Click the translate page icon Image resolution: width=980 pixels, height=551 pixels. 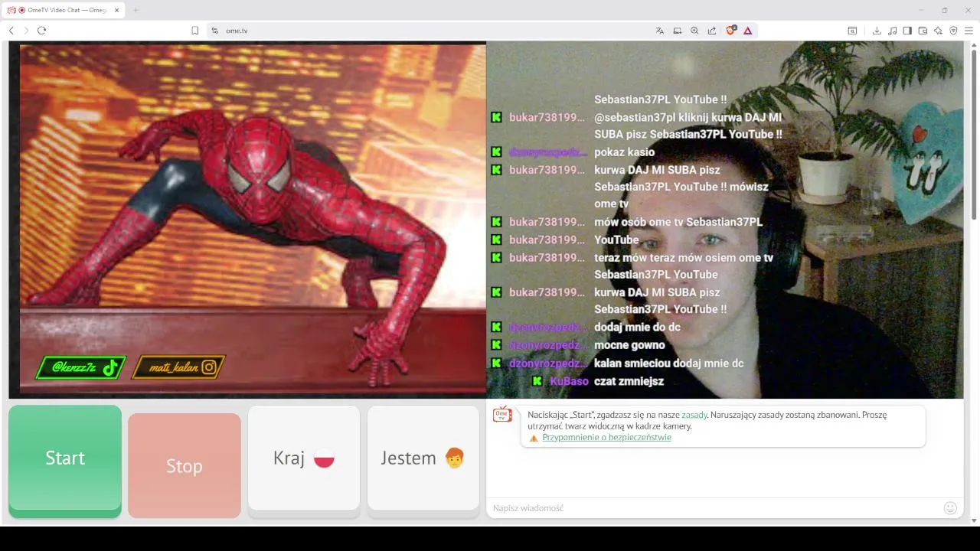pos(660,31)
